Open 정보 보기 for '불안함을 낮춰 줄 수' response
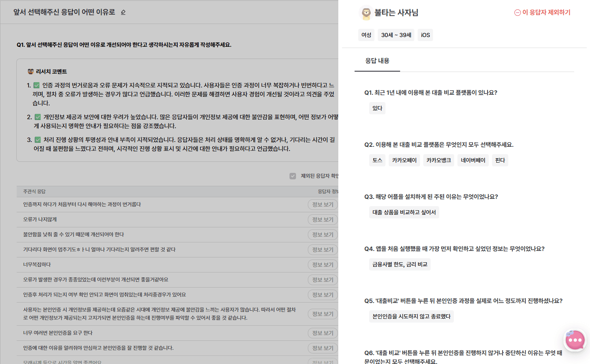The height and width of the screenshot is (364, 590). click(323, 235)
